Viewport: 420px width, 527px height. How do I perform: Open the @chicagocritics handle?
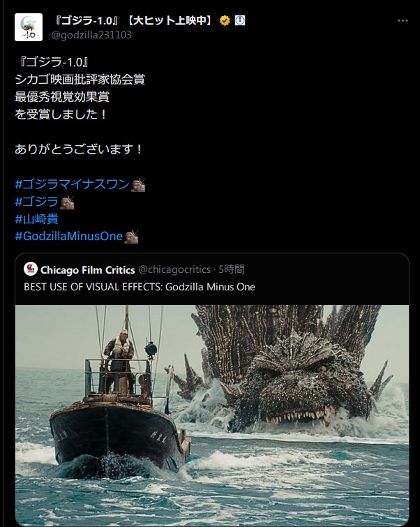pos(174,269)
